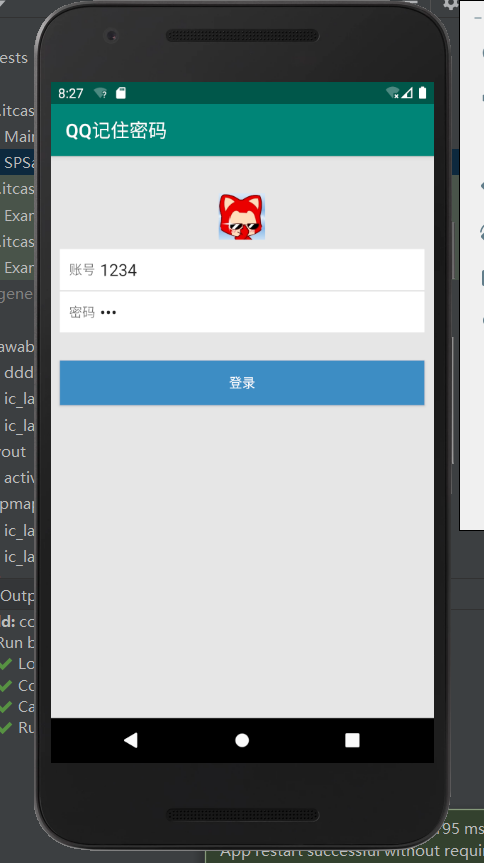Open the Output tab in build panel
Screen dimensions: 484x863
pos(17,596)
